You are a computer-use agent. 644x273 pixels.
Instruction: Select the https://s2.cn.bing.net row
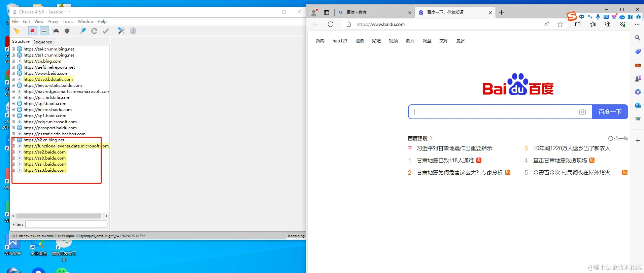tap(44, 140)
